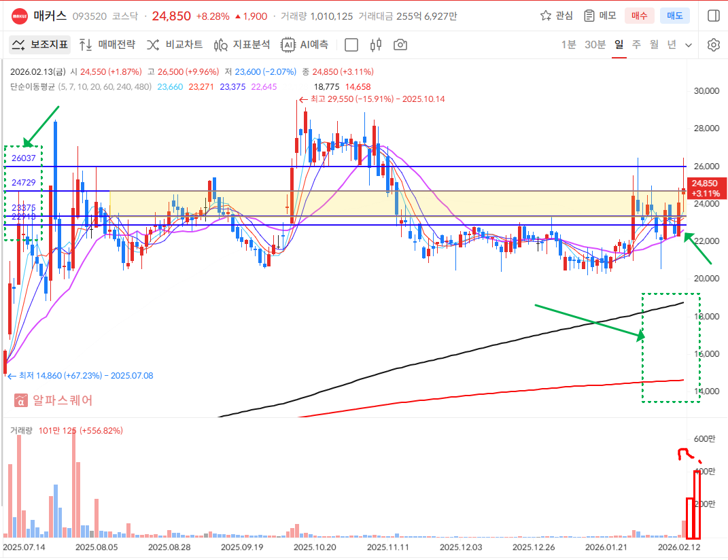The height and width of the screenshot is (560, 728).
Task: Open the 보조지표 indicators panel
Action: coord(40,45)
